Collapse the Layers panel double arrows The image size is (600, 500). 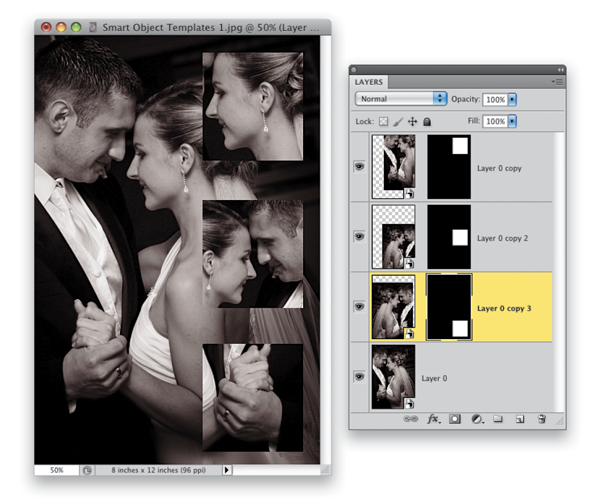[561, 70]
